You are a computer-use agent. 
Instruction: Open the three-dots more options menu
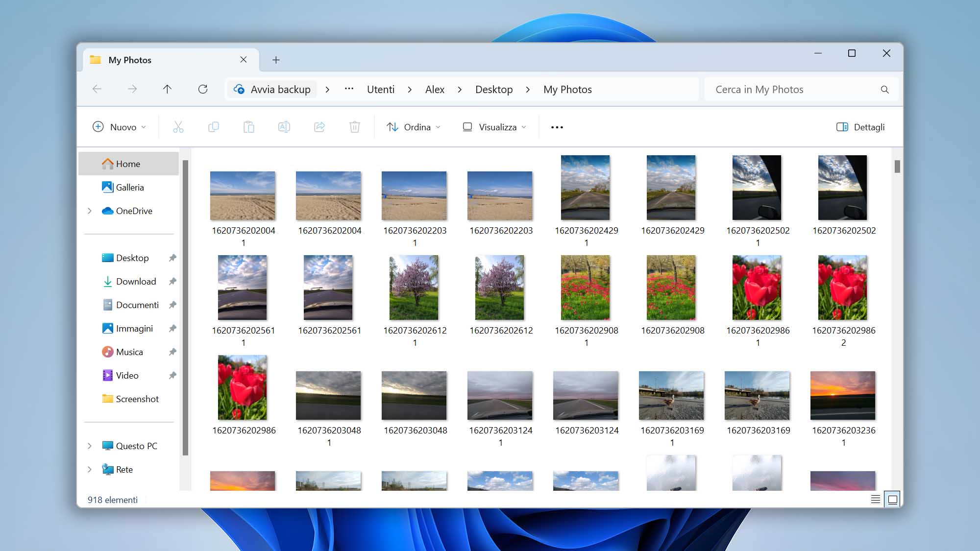click(557, 127)
